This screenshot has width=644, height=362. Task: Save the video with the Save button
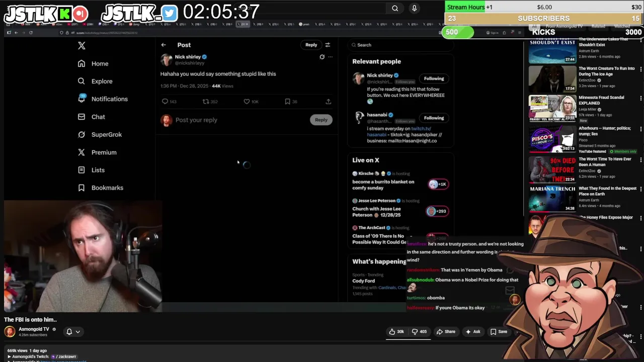499,332
